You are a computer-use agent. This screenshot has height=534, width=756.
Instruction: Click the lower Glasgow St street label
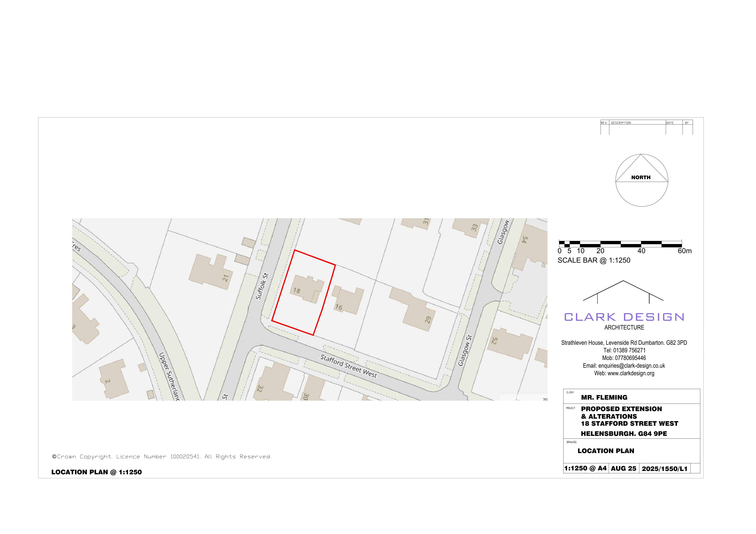pyautogui.click(x=465, y=350)
